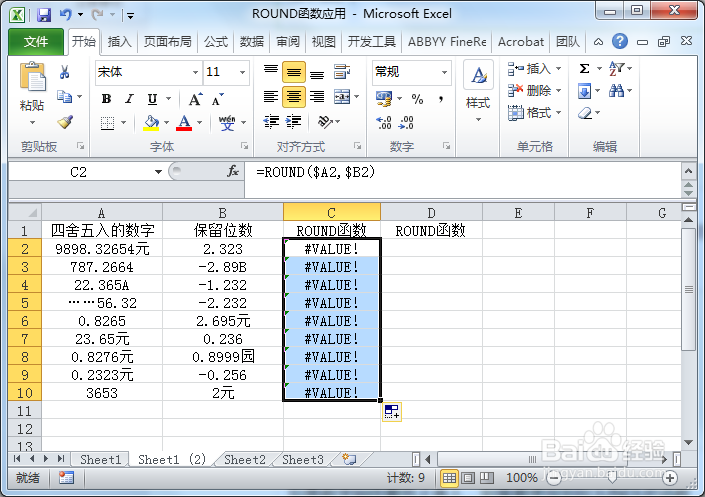
Task: Click the increase indent icon
Action: pos(294,121)
